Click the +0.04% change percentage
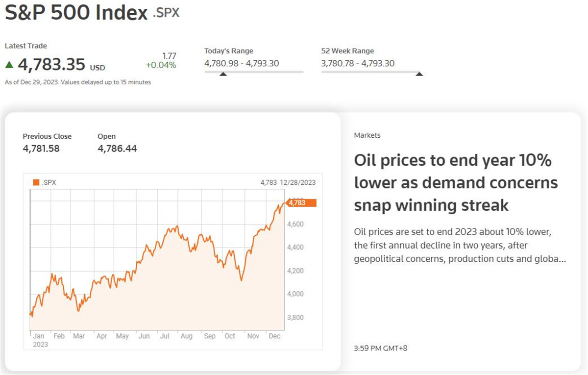The height and width of the screenshot is (375, 588). [x=161, y=65]
